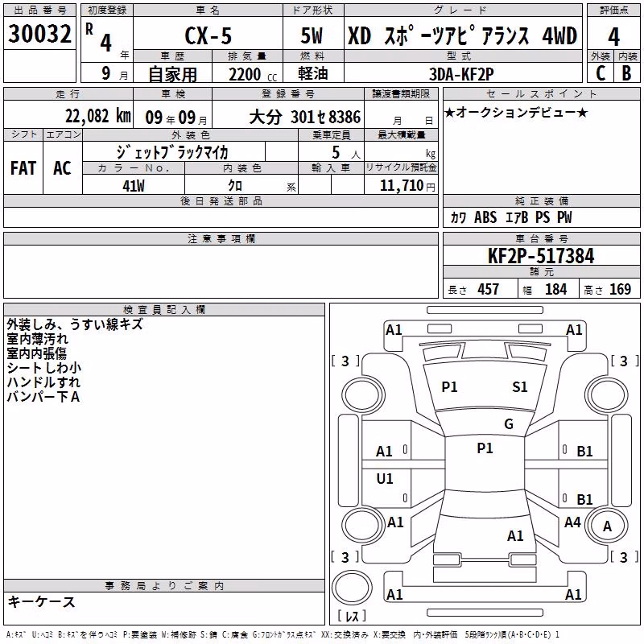Click the overall score 4
Screen dimensions: 644x644
[x=613, y=36]
